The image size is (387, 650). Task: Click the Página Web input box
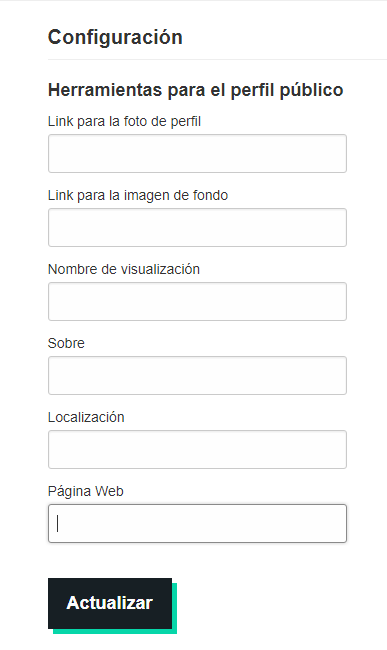(197, 524)
